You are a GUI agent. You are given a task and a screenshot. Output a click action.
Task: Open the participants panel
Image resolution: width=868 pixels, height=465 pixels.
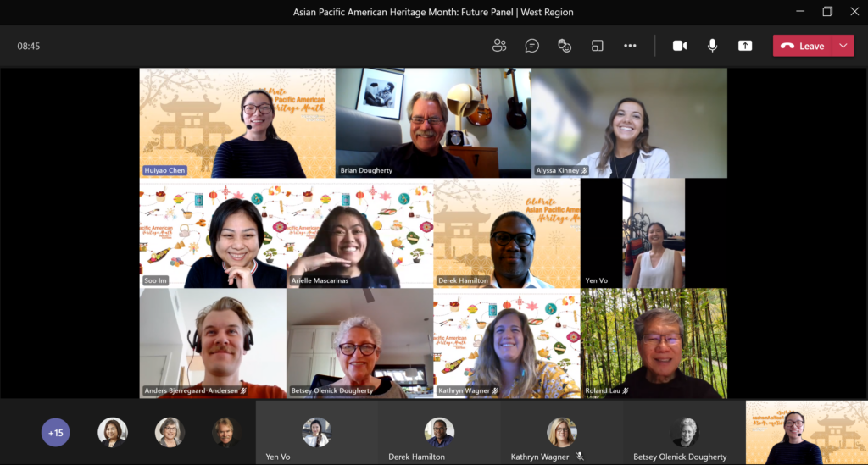pos(499,46)
